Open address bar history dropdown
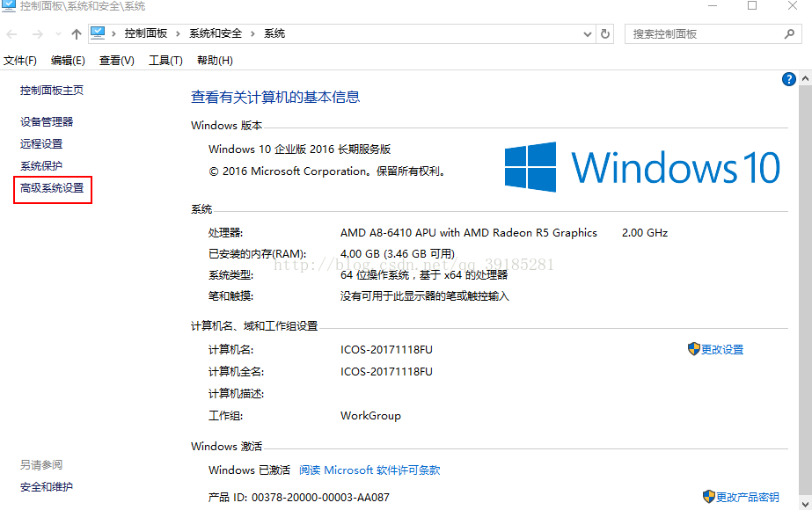Viewport: 812px width, 510px height. point(588,34)
